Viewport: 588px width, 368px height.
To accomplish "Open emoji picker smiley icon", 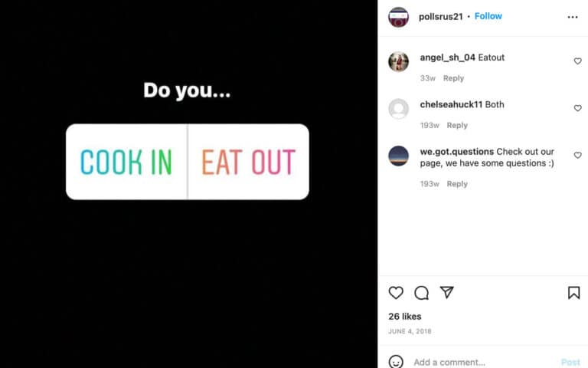I will pyautogui.click(x=396, y=362).
